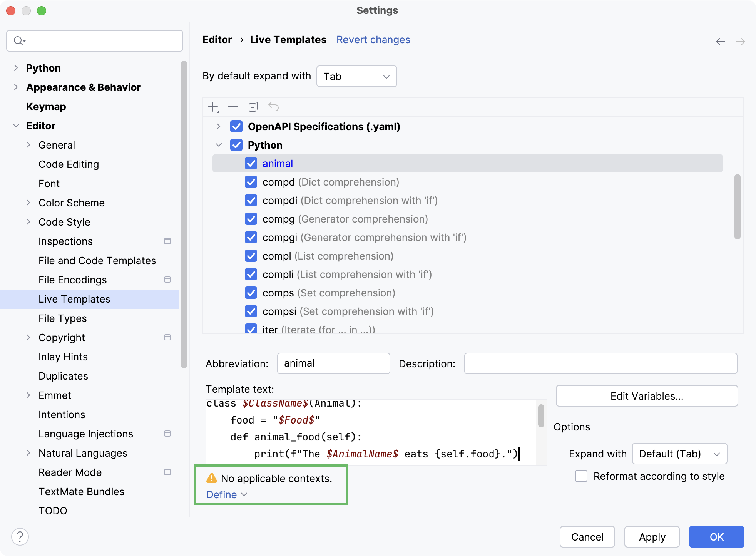Viewport: 756px width, 556px height.
Task: Click into the Description text field
Action: [x=600, y=363]
